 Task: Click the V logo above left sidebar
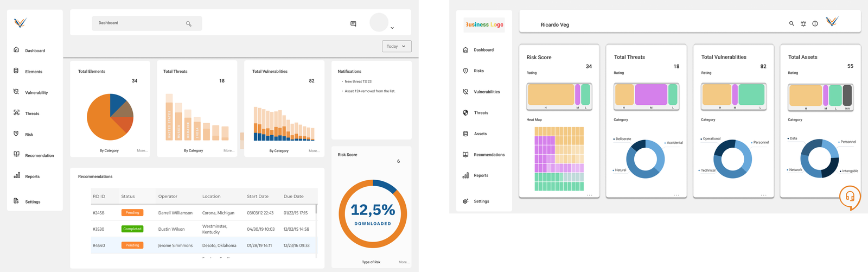pyautogui.click(x=20, y=22)
